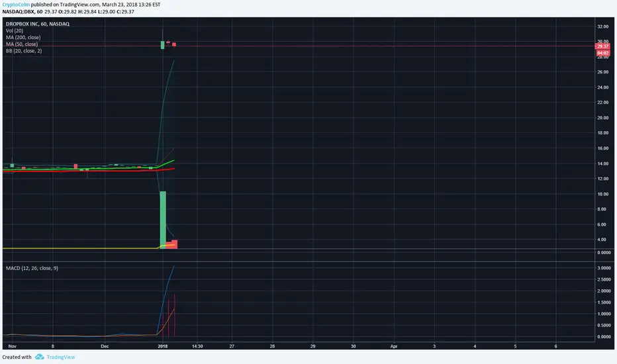Screen dimensions: 617x364
Task: Click the Dec label on time axis
Action: tap(105, 346)
